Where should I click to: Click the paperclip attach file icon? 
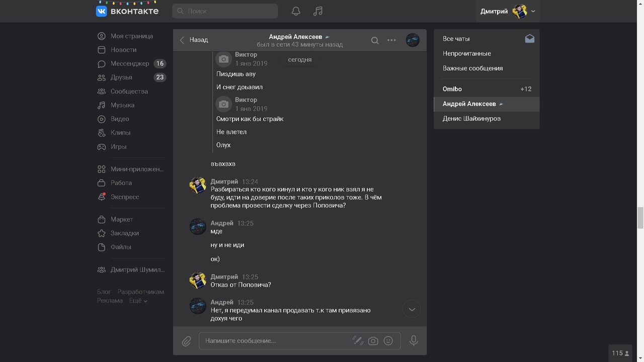[187, 341]
